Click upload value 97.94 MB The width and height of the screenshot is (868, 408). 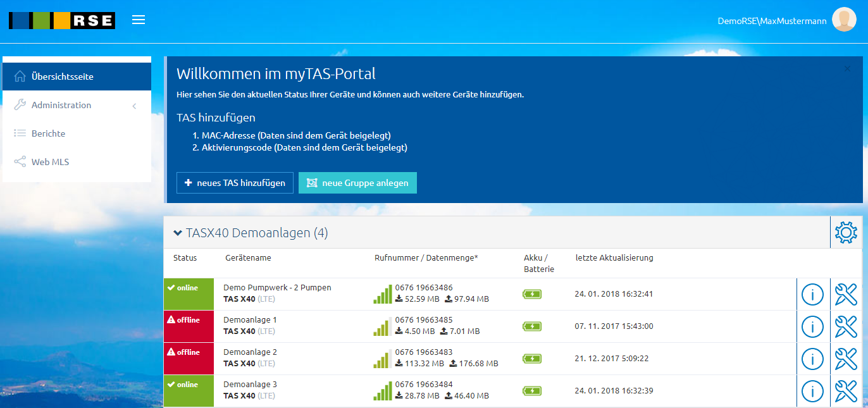(471, 299)
